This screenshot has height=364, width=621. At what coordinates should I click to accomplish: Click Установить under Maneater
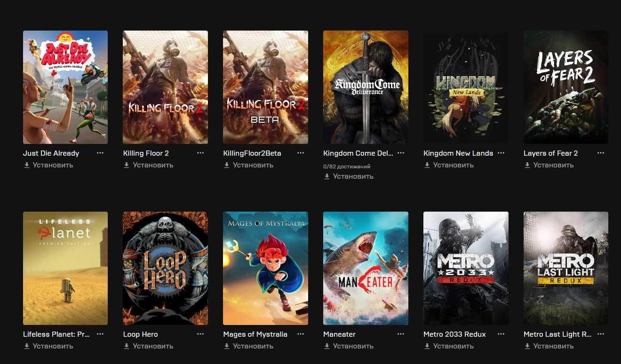point(349,346)
